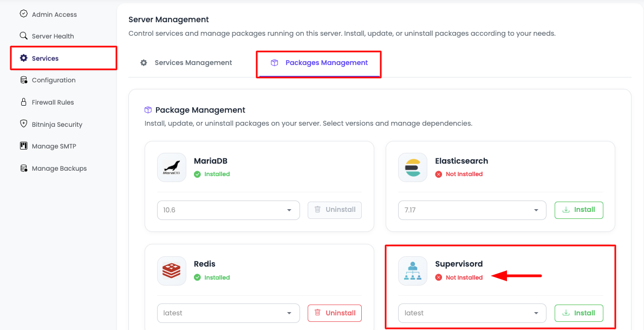Image resolution: width=644 pixels, height=330 pixels.
Task: Expand the Elasticsearch version selector showing 7.17
Action: pos(472,210)
